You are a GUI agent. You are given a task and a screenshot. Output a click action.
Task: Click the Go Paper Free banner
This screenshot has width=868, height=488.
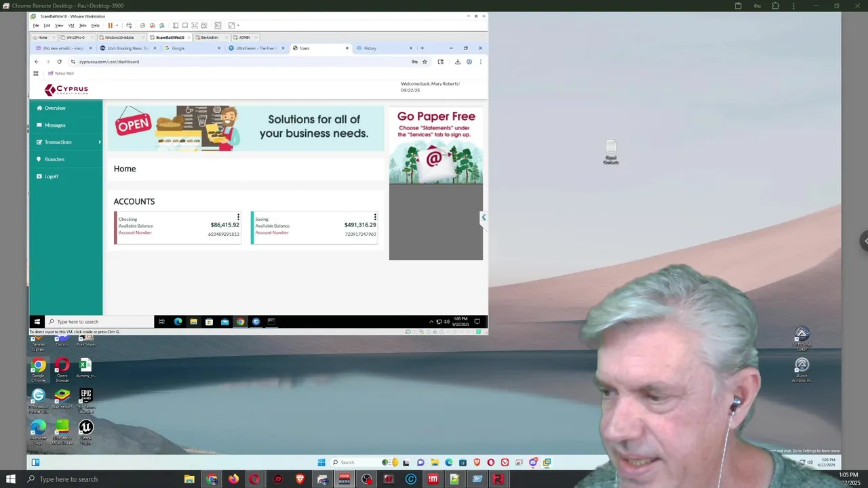[436, 146]
